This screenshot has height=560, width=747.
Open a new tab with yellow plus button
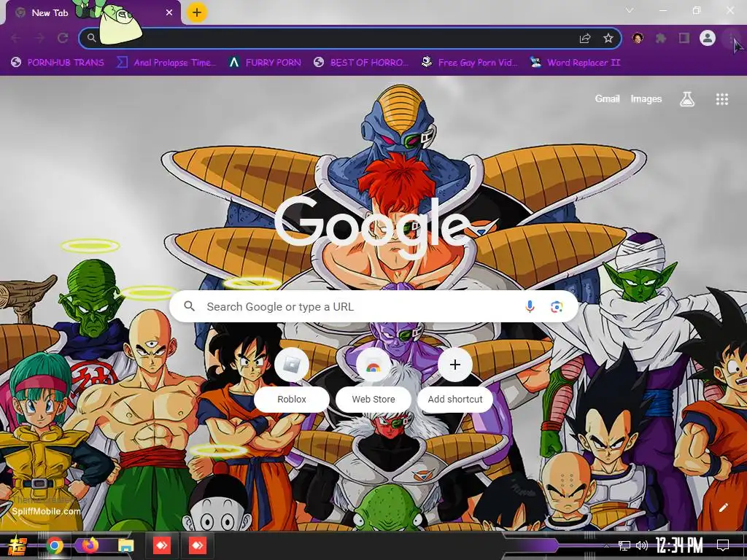click(197, 12)
